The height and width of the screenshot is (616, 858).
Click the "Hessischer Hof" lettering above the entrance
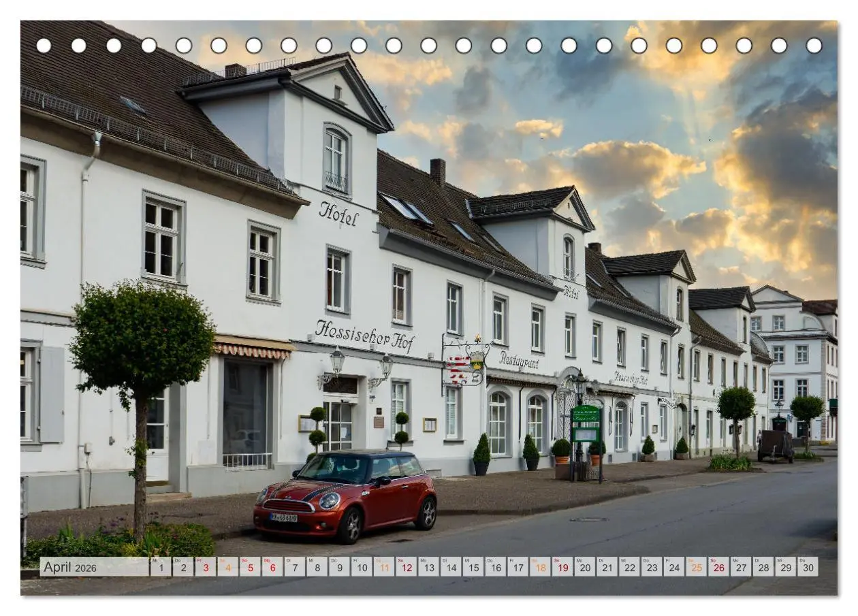coord(364,337)
